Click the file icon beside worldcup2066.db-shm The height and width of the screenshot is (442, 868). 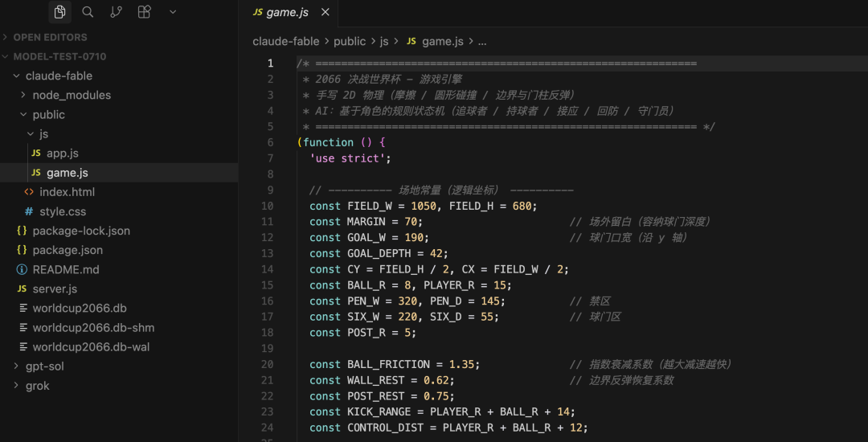(x=23, y=328)
